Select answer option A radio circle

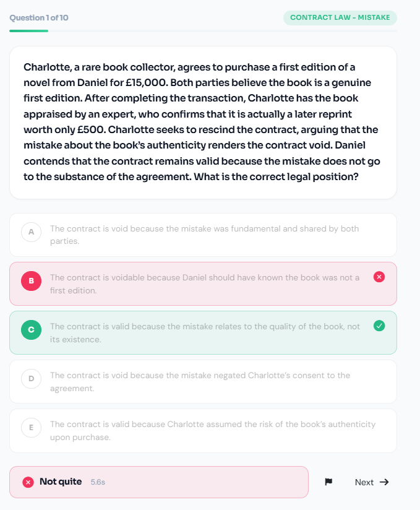coord(31,232)
